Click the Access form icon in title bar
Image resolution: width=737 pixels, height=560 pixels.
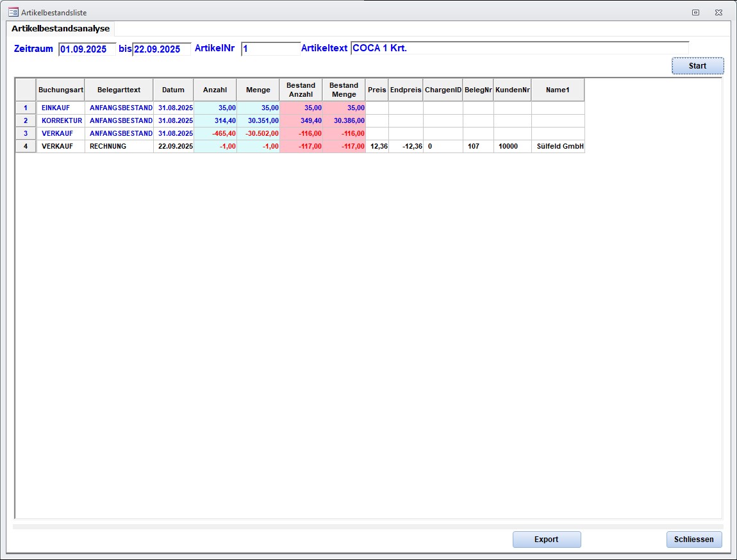(x=13, y=12)
